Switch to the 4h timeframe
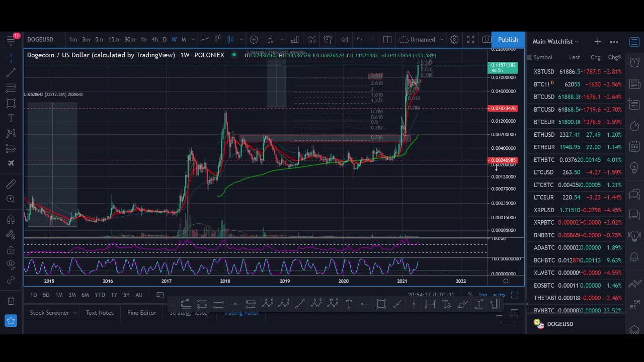This screenshot has height=362, width=644. (154, 40)
